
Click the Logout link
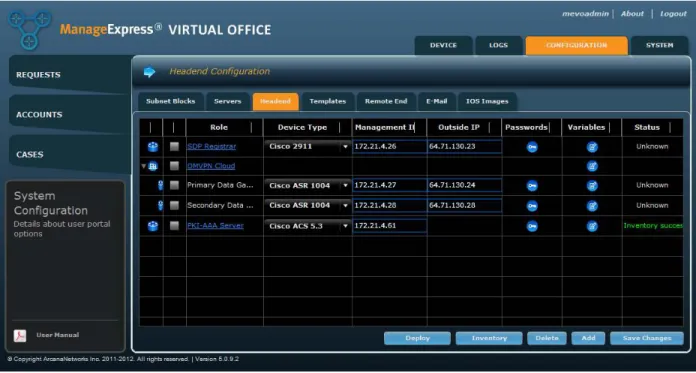point(673,14)
